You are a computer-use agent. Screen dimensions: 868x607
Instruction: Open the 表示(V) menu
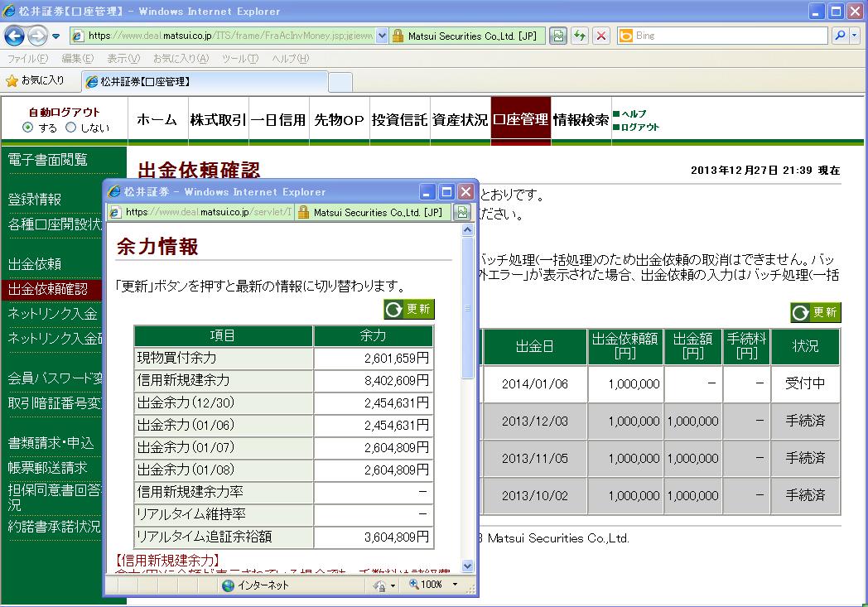123,58
